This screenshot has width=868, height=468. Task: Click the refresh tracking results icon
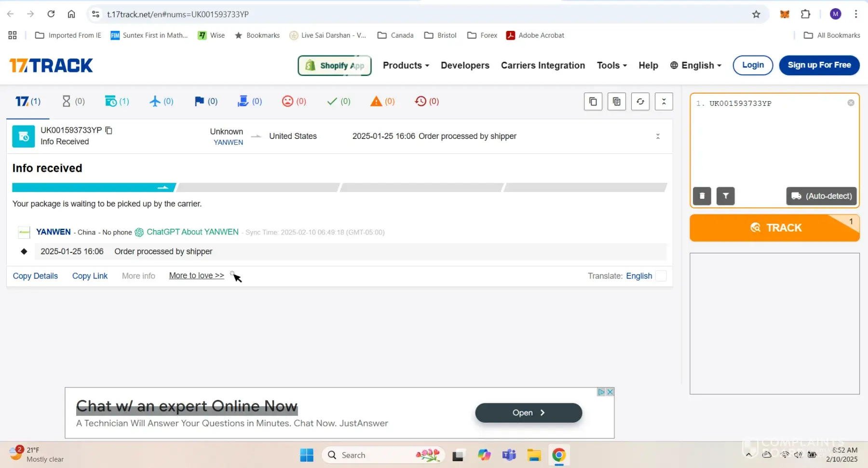(x=640, y=102)
